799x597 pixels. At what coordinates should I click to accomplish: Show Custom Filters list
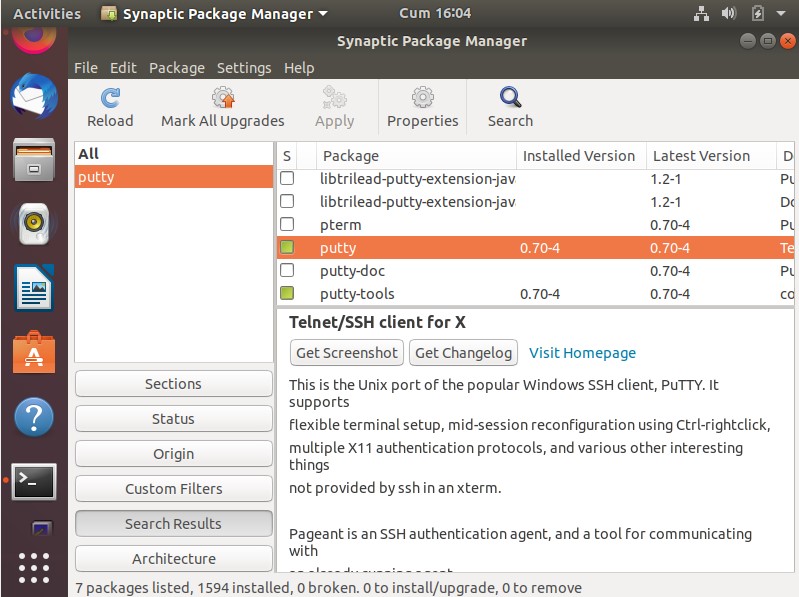(x=173, y=489)
